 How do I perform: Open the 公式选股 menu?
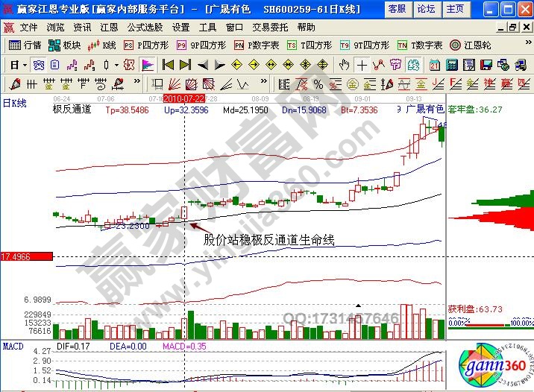click(x=145, y=27)
